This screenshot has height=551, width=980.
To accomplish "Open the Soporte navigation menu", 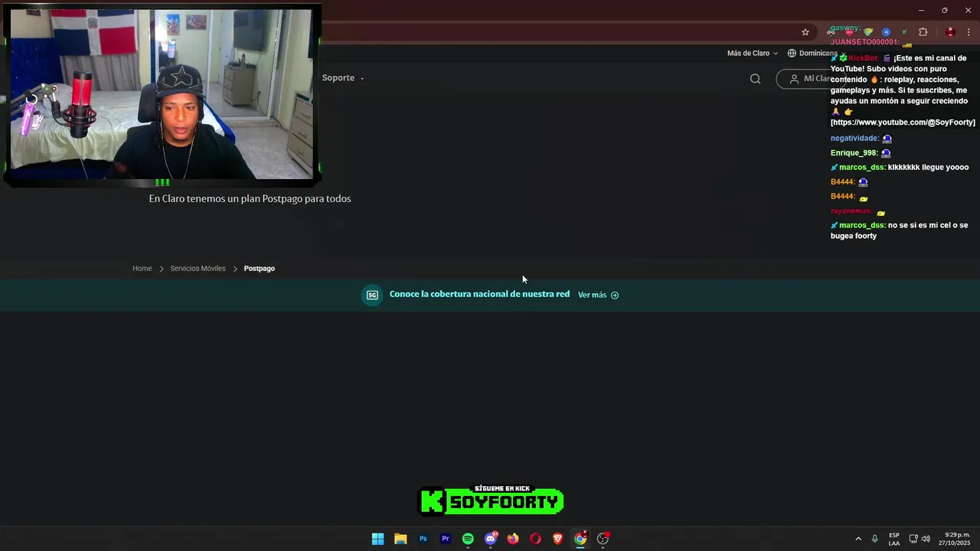I will pos(342,78).
